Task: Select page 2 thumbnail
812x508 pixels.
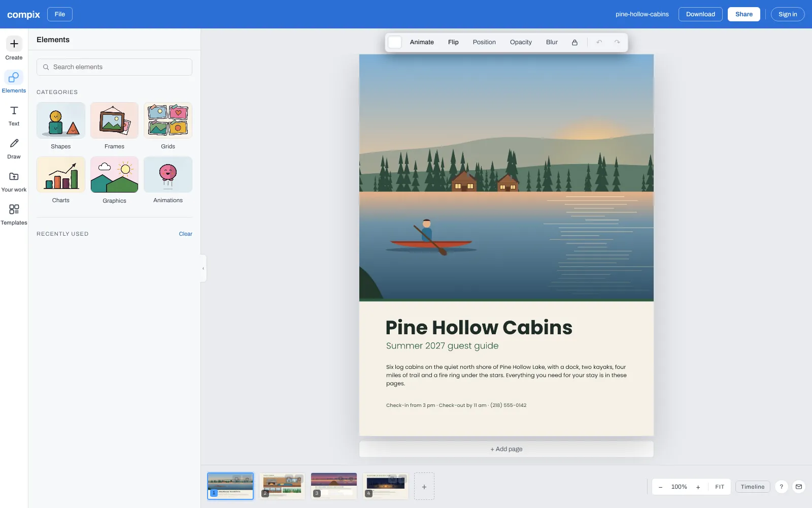Action: click(282, 486)
